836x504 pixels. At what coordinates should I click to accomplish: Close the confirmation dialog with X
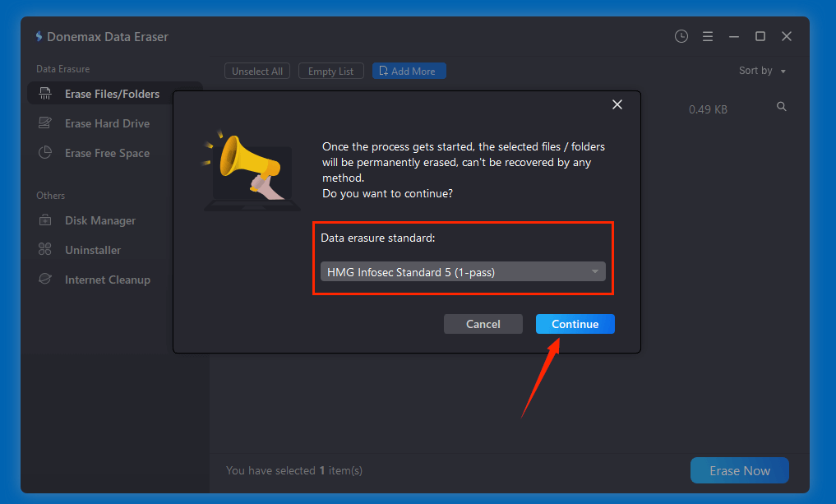617,104
